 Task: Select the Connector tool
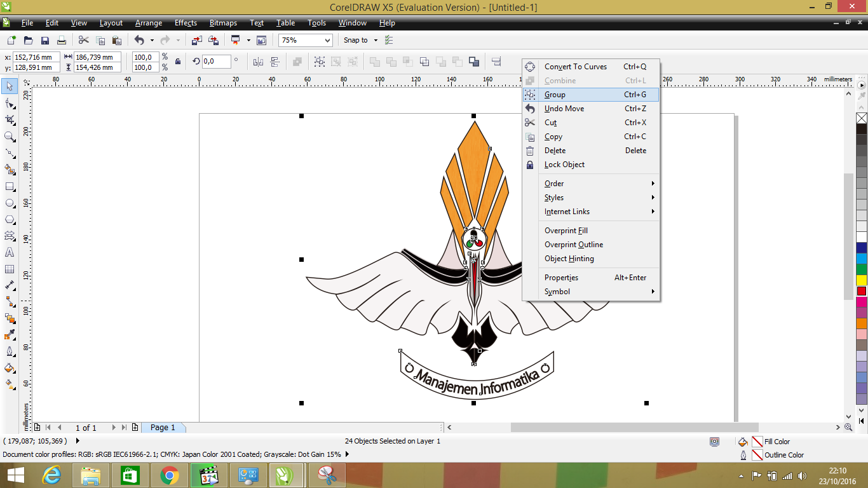(x=10, y=302)
